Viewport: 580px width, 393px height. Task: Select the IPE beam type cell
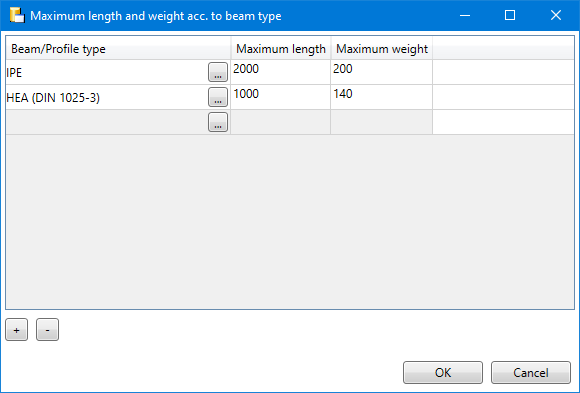(x=107, y=72)
